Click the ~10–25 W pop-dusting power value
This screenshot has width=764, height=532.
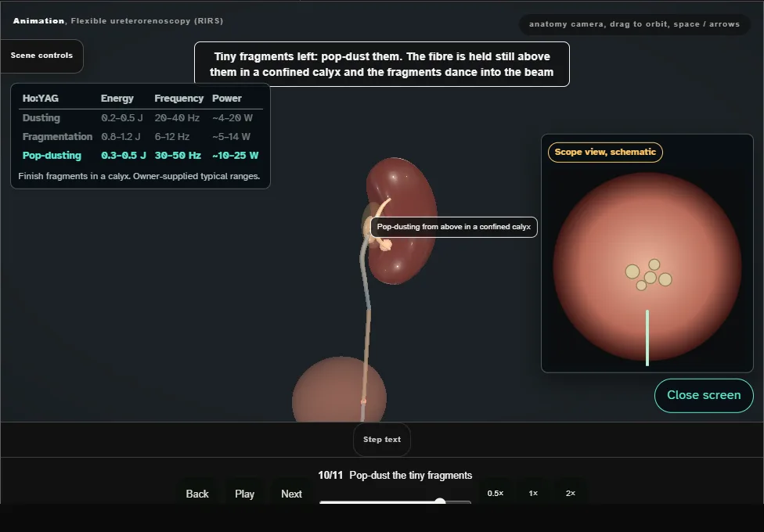(236, 156)
